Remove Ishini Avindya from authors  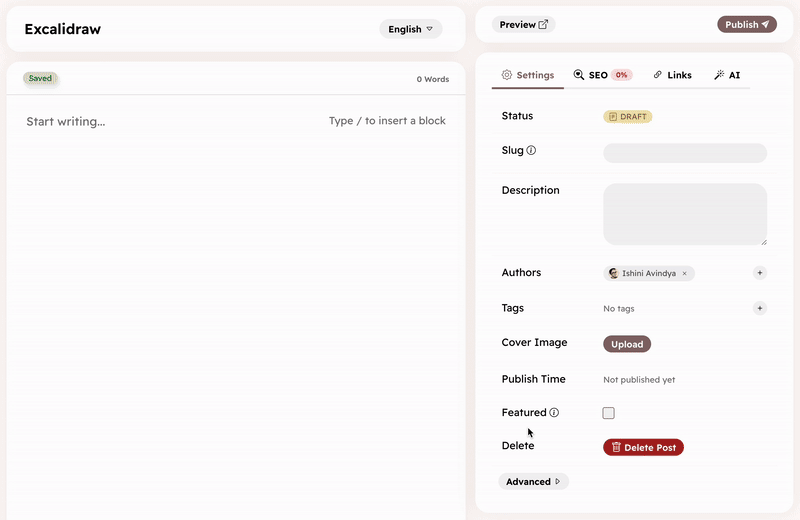(684, 273)
